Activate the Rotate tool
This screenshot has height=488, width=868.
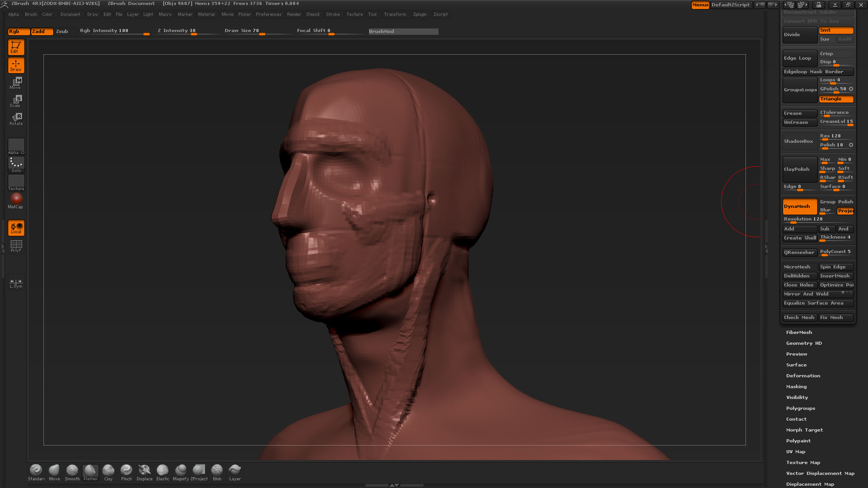16,119
